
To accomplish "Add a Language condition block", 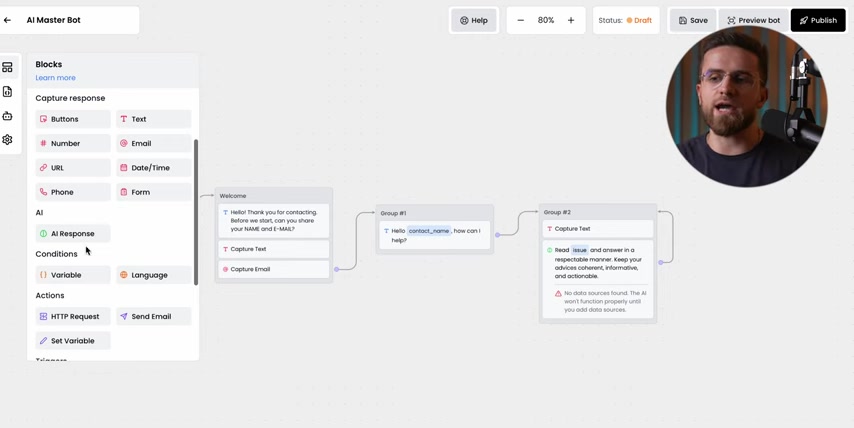I will pyautogui.click(x=154, y=275).
